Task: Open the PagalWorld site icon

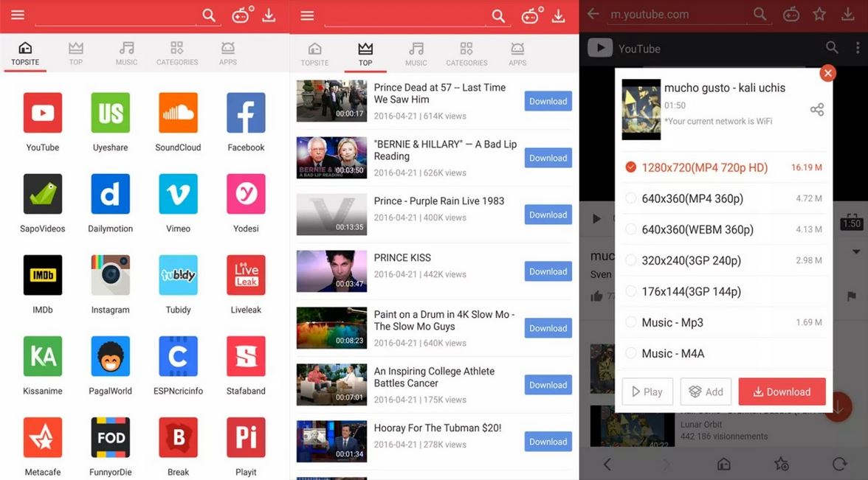Action: tap(110, 356)
